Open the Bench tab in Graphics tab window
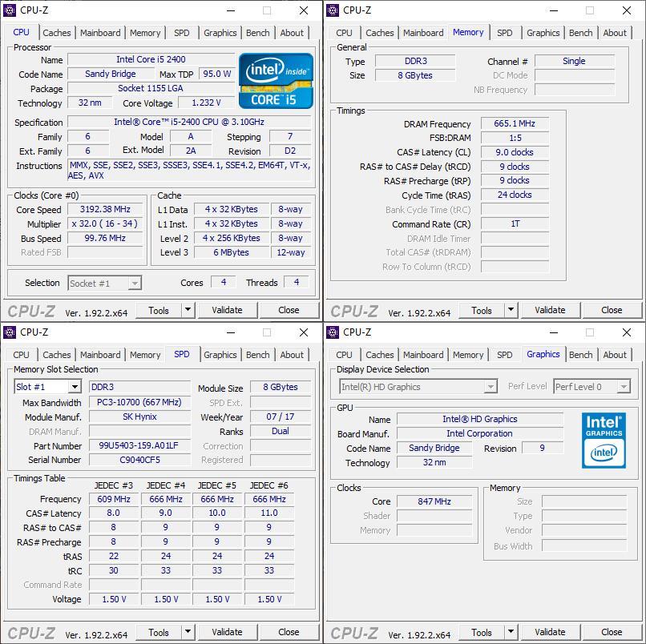Viewport: 646px width, 644px height. click(x=580, y=355)
